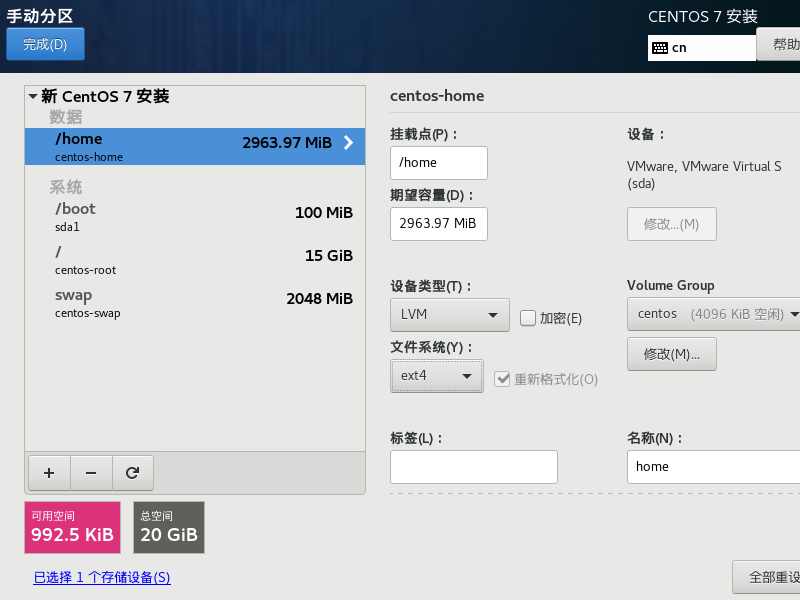Click the arrow chevron on the /home row

point(348,142)
